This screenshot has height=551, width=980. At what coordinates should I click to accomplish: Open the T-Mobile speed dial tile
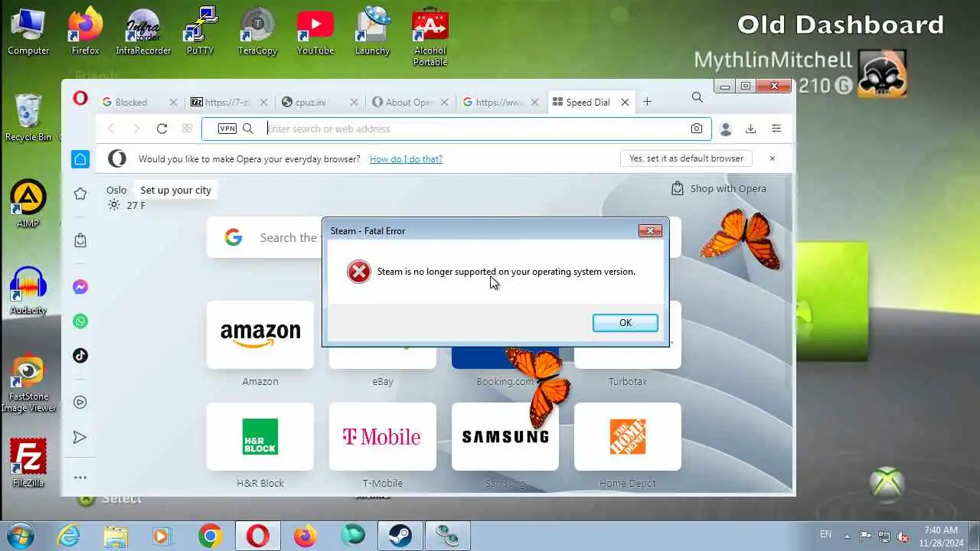pos(383,436)
